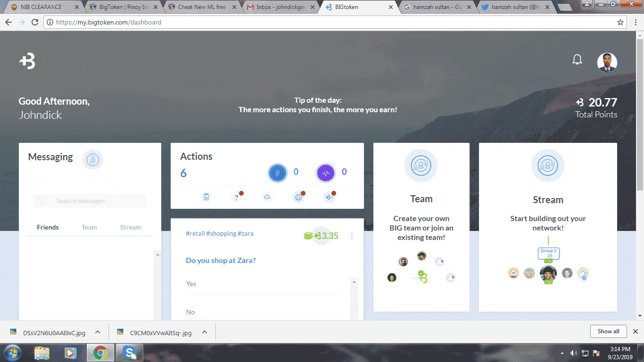Select the question mark action icon
The image size is (644, 362).
[x=236, y=197]
